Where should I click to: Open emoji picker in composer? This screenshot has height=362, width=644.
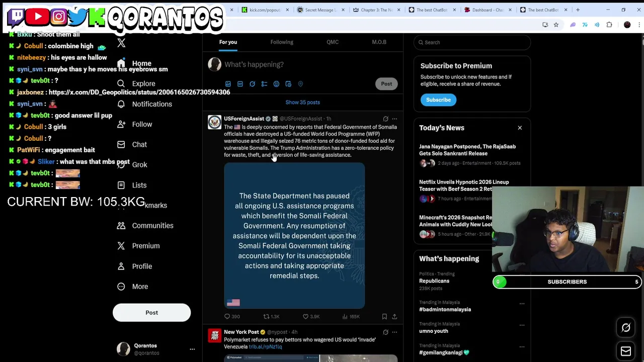[276, 84]
